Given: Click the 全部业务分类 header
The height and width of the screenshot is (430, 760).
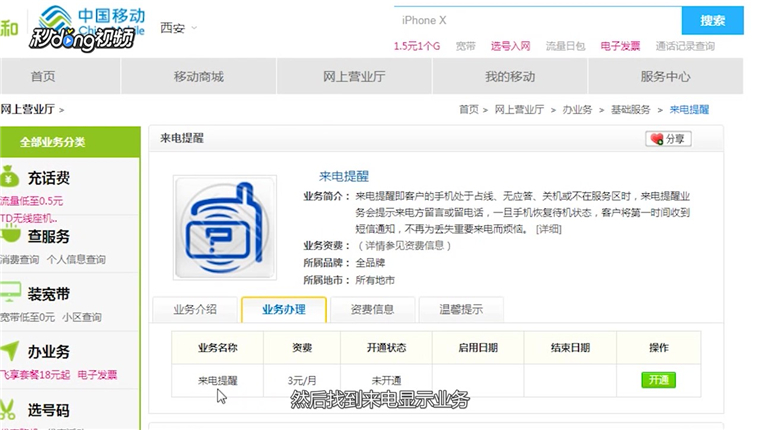Looking at the screenshot, I should pyautogui.click(x=70, y=142).
